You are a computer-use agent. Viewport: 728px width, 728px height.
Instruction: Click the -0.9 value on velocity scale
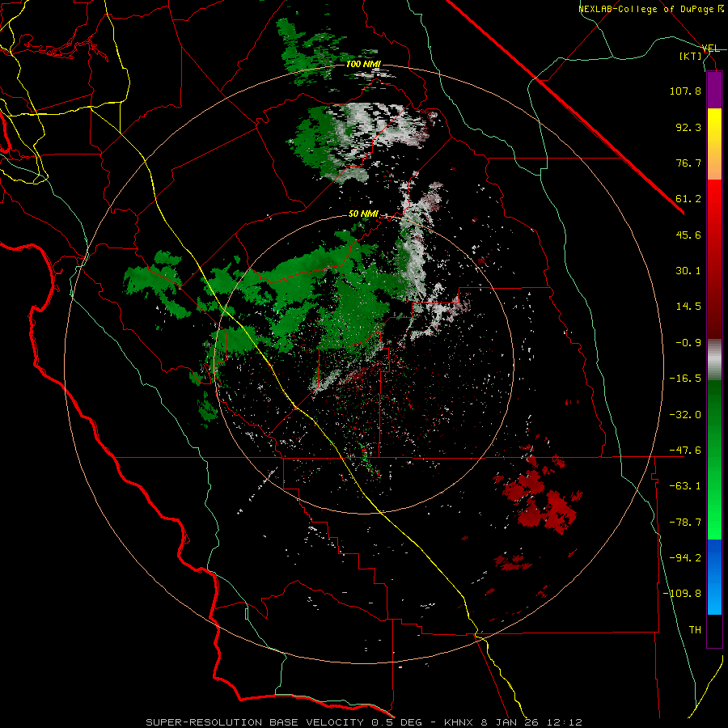coord(688,343)
